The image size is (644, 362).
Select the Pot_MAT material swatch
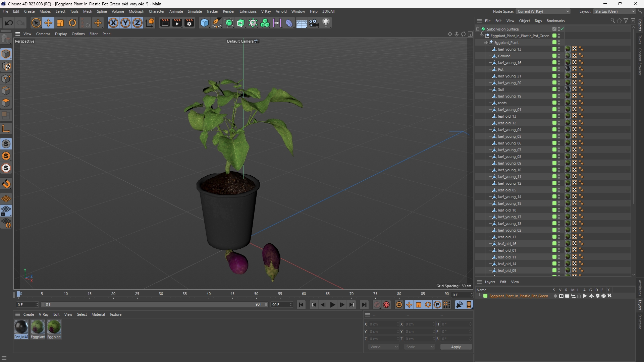click(x=21, y=329)
